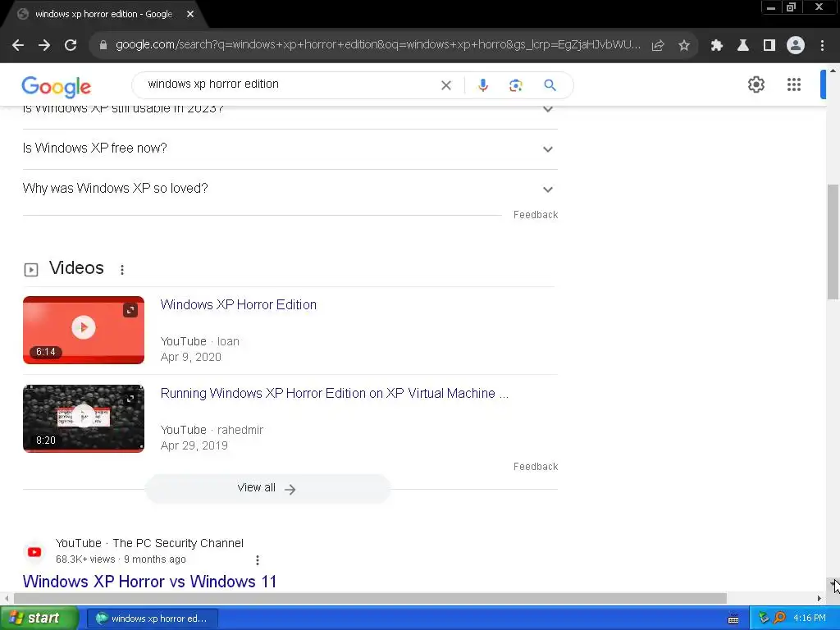Open options for the PC Security Channel result
The height and width of the screenshot is (630, 840).
[258, 559]
